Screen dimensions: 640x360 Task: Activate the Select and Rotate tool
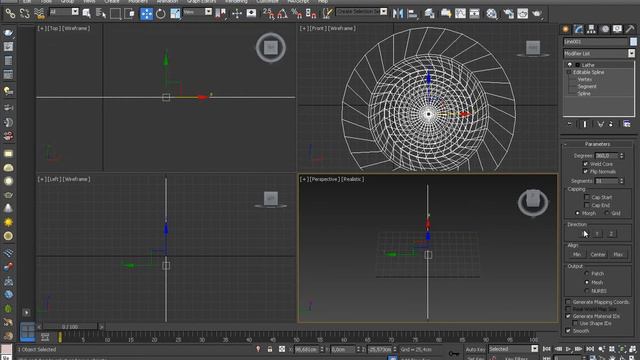click(x=160, y=13)
